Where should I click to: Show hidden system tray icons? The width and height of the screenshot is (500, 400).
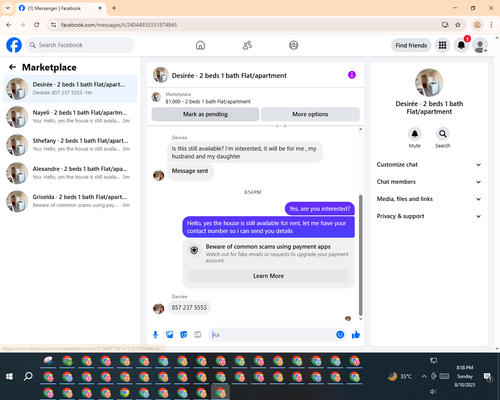tap(424, 376)
